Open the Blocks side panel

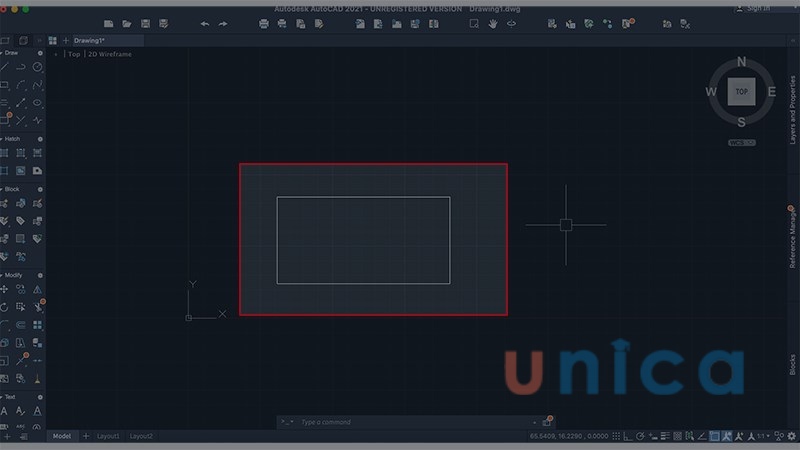click(792, 365)
